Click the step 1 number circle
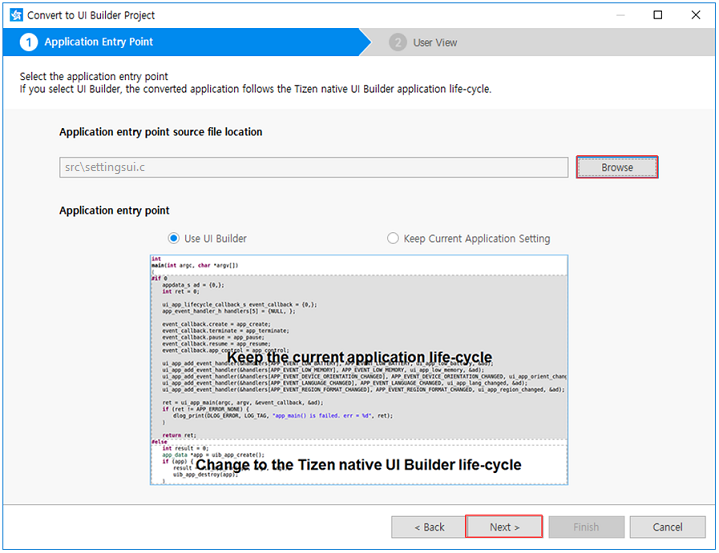This screenshot has height=553, width=719. (x=28, y=42)
